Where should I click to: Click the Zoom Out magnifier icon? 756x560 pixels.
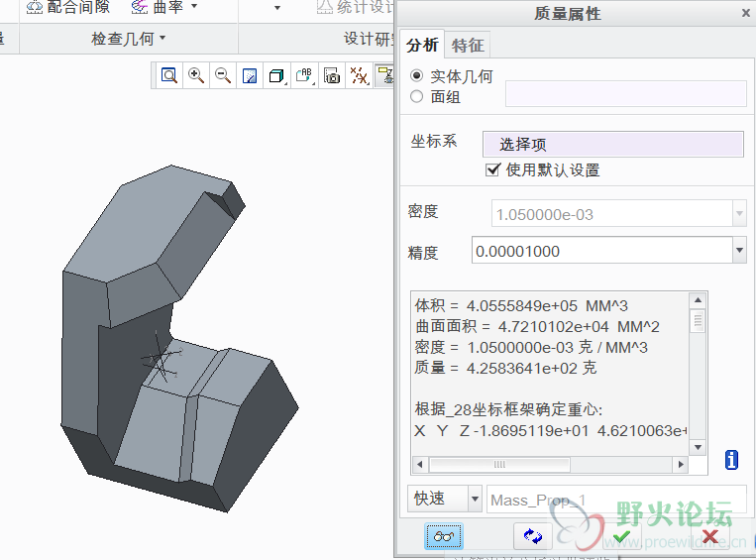[x=223, y=75]
